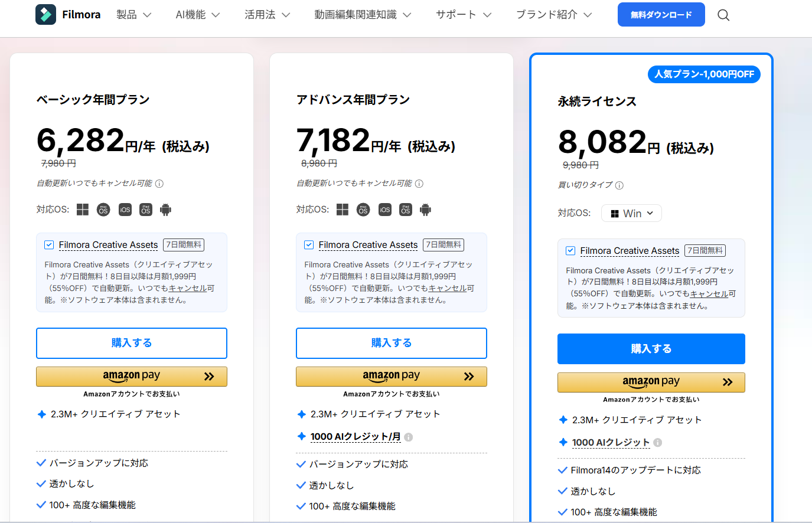Viewport: 812px width, 523px height.
Task: Click Android icon in Basic annual plan
Action: pyautogui.click(x=165, y=210)
